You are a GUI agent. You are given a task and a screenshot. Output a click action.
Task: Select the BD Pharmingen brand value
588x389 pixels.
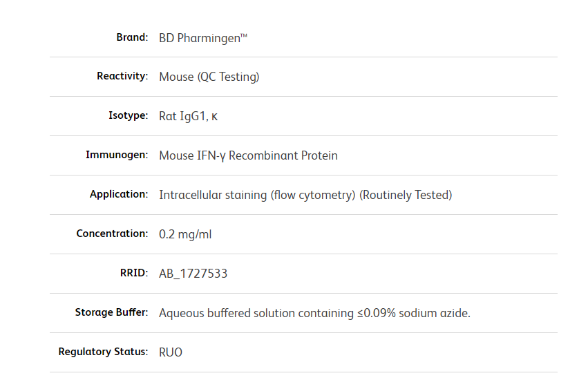point(202,38)
